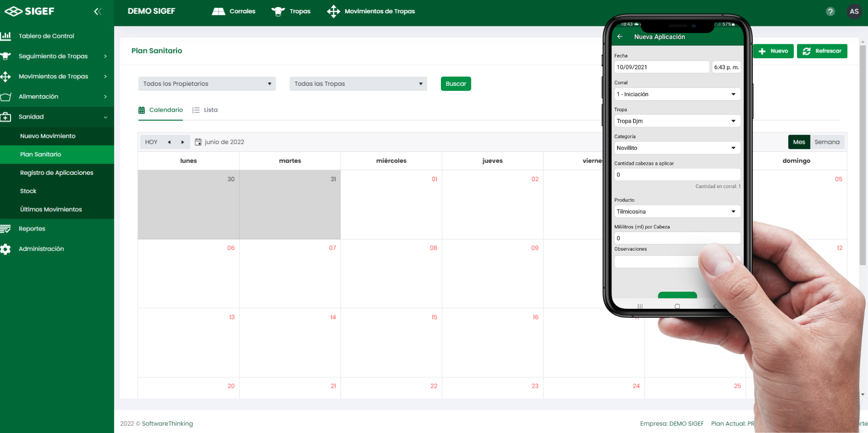Viewport: 868px width, 433px height.
Task: Click the Tropas cow icon in top bar
Action: coord(278,12)
